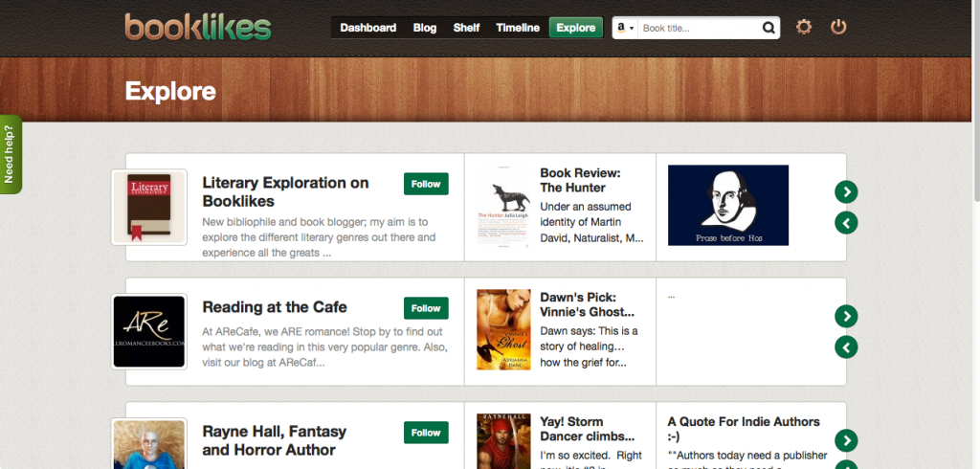Open the Blog menu item

[x=424, y=28]
